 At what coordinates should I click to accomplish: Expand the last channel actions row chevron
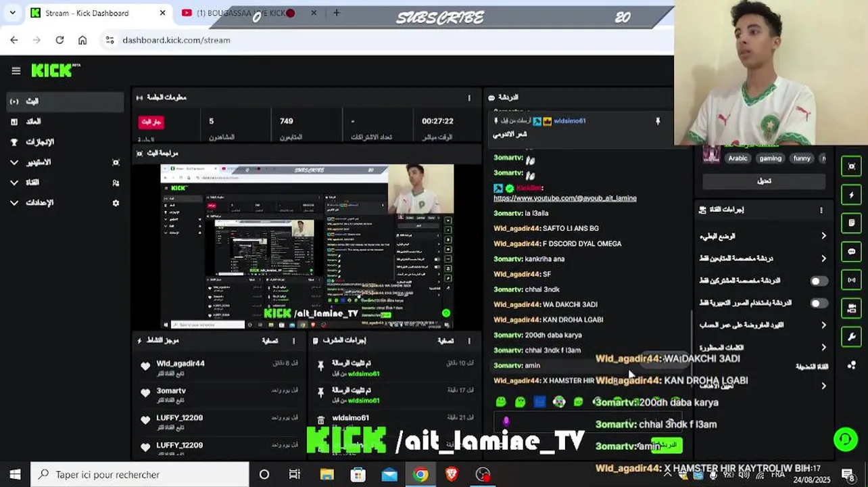tap(823, 386)
